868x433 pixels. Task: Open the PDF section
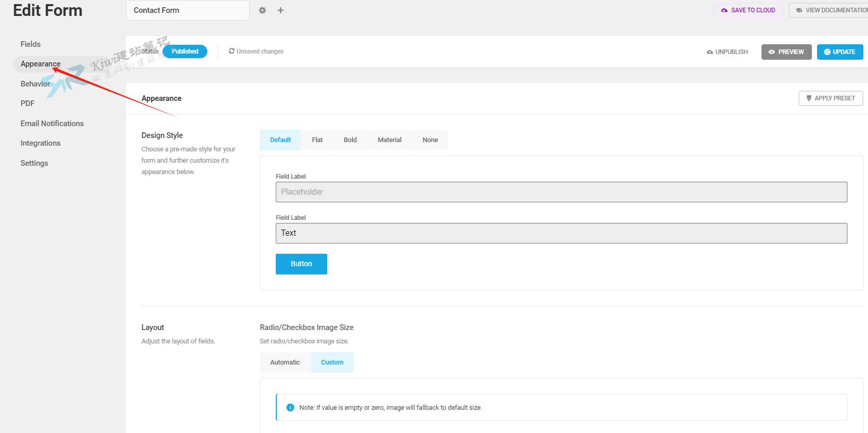pyautogui.click(x=27, y=103)
